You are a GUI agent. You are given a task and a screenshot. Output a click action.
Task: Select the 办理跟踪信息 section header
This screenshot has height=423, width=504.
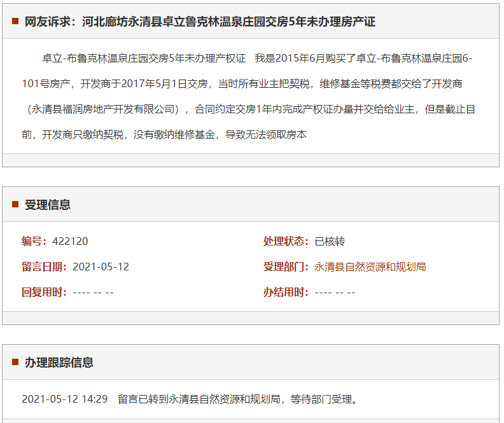click(x=59, y=363)
